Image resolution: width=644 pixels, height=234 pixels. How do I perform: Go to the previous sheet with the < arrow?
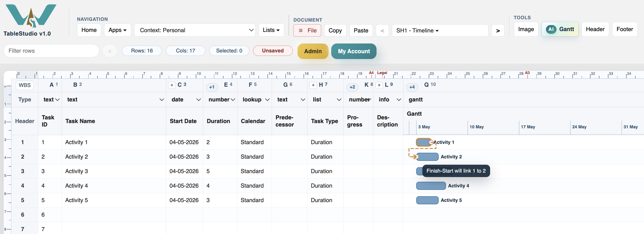click(x=382, y=31)
